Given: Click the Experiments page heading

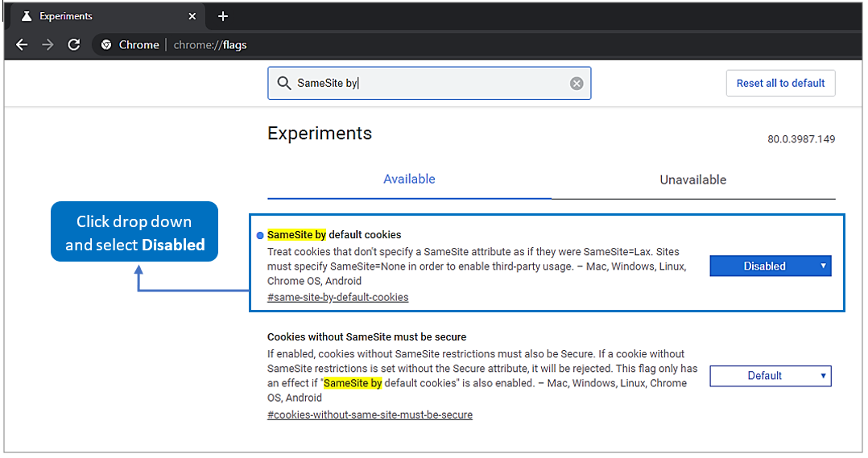Looking at the screenshot, I should (x=320, y=134).
